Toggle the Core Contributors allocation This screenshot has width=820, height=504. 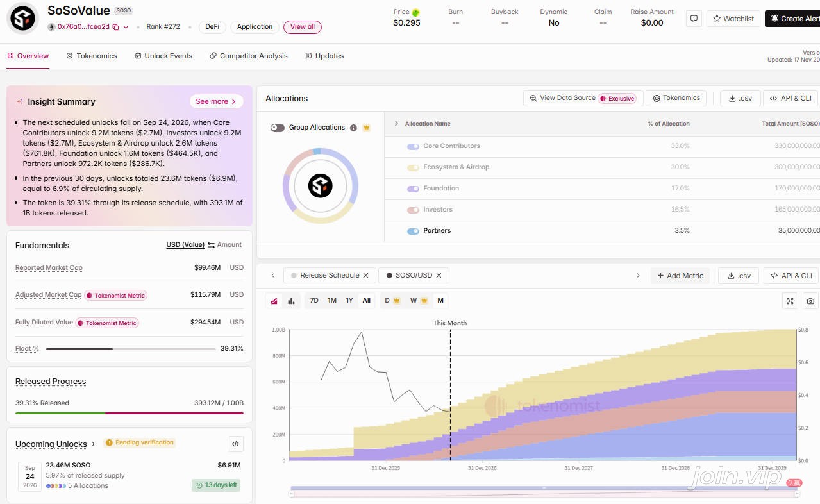click(413, 146)
